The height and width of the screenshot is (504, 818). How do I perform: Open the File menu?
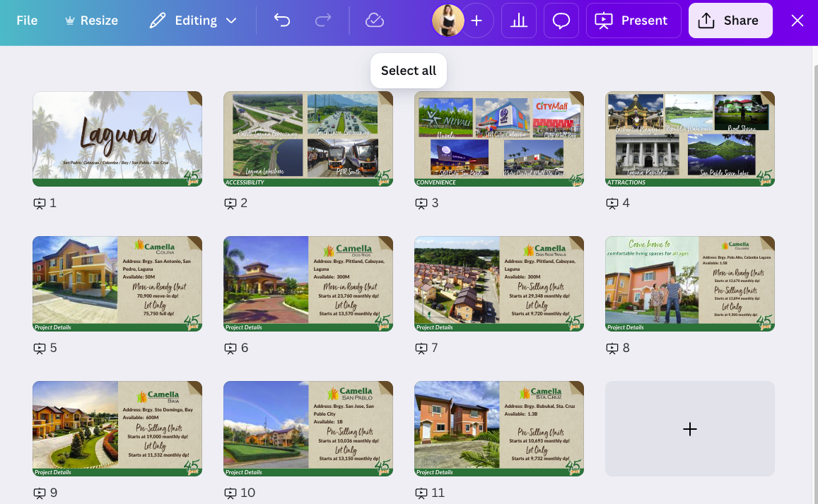pyautogui.click(x=27, y=20)
